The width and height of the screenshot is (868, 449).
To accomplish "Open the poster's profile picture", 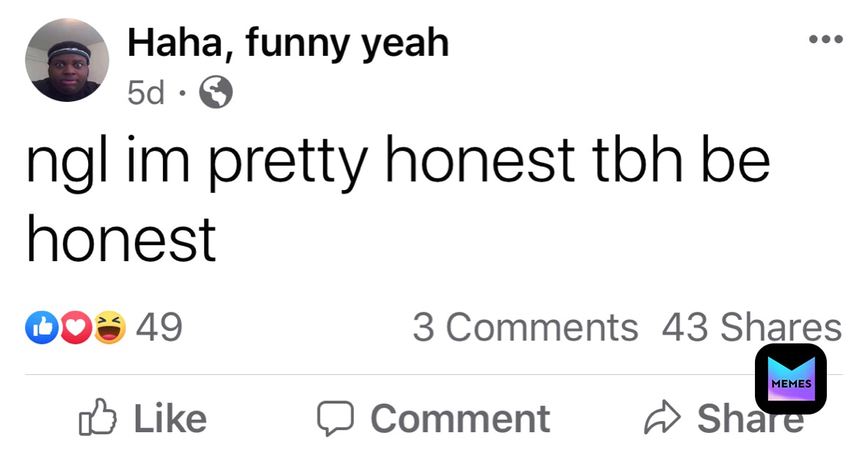I will coord(67,59).
